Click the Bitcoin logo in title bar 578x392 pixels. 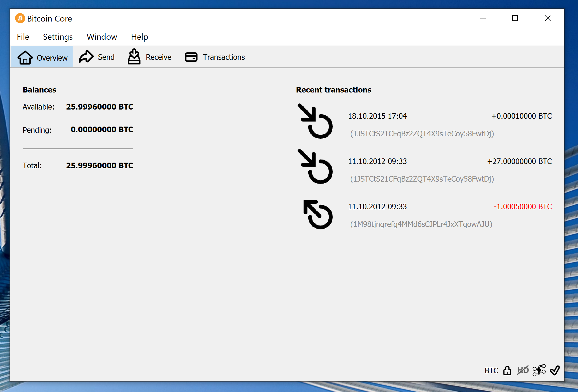coord(20,18)
